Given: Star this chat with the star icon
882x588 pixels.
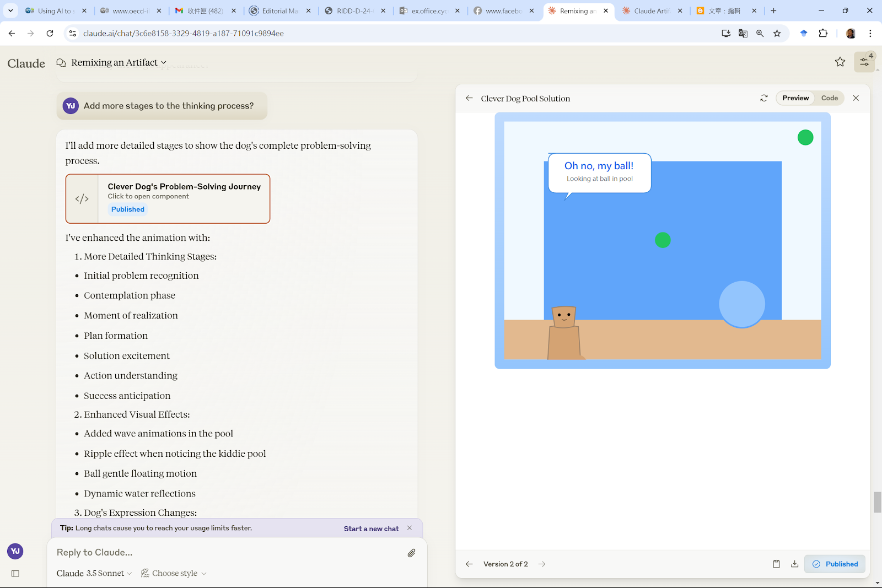Looking at the screenshot, I should (x=840, y=62).
